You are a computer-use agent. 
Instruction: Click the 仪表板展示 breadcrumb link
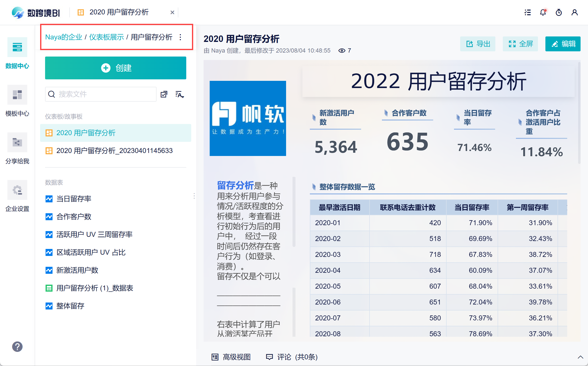106,37
